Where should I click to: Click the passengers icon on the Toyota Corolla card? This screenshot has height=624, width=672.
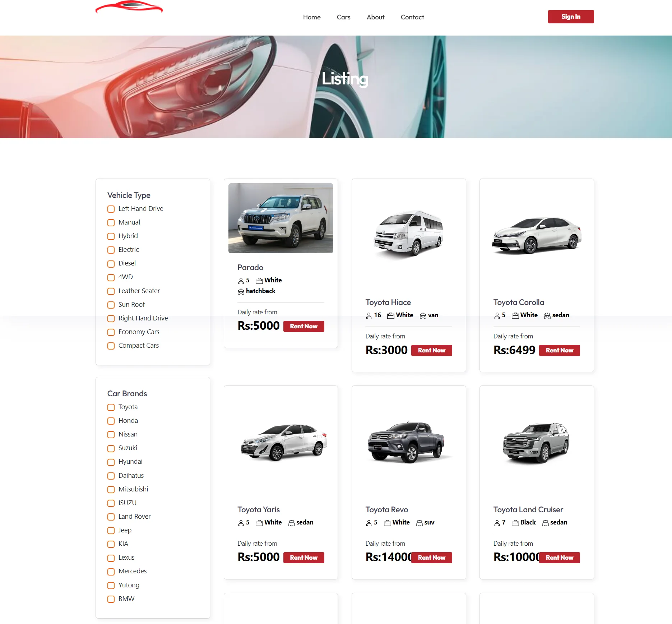tap(497, 316)
